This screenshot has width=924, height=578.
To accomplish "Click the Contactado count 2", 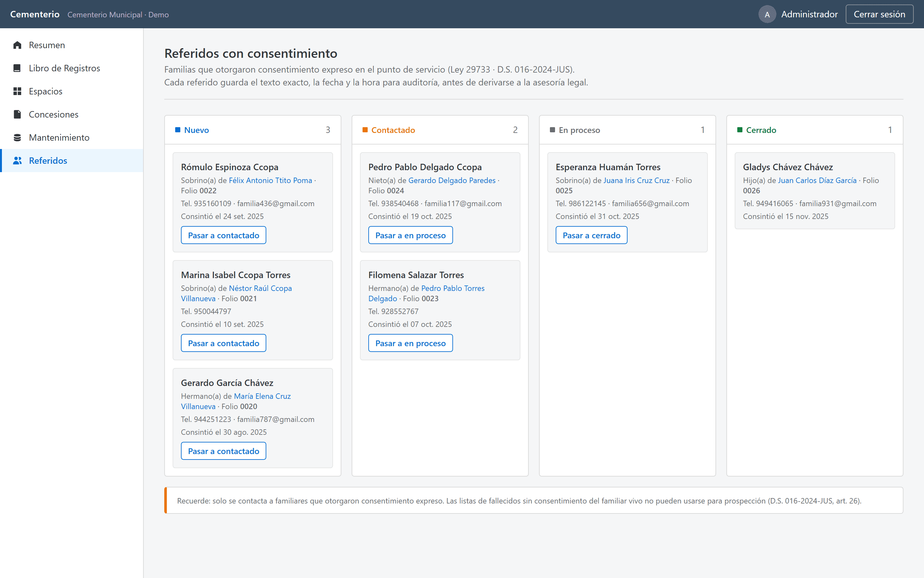I will tap(515, 130).
